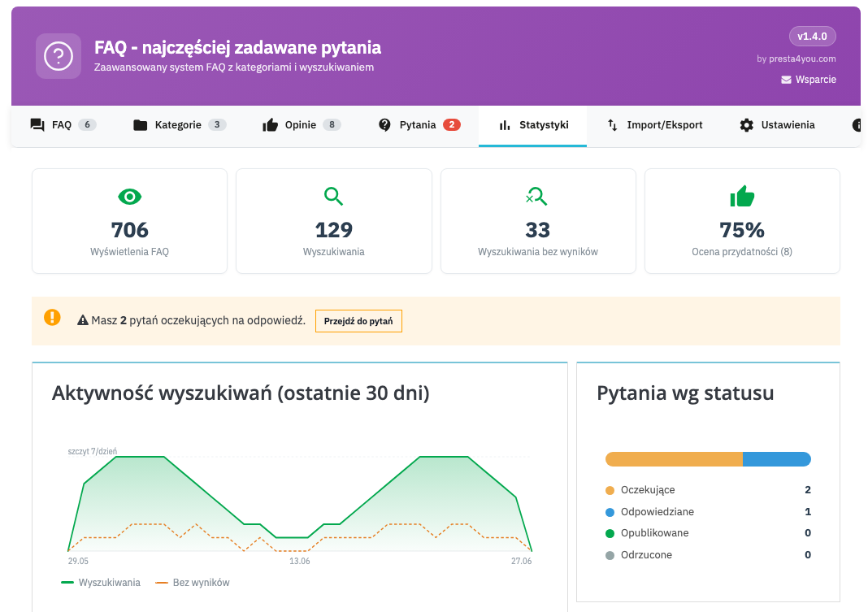The image size is (868, 612).
Task: Click the Wyszukiwania chart legend entry
Action: click(x=101, y=583)
